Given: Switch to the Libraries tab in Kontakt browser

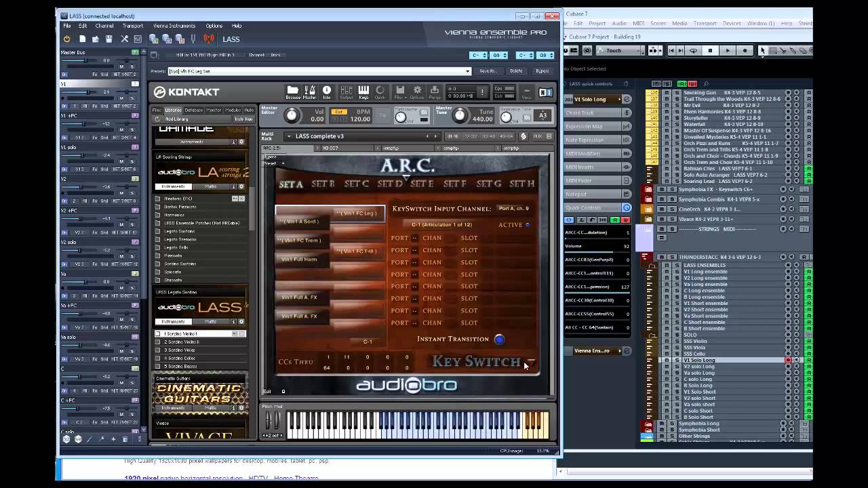Looking at the screenshot, I should coord(174,110).
